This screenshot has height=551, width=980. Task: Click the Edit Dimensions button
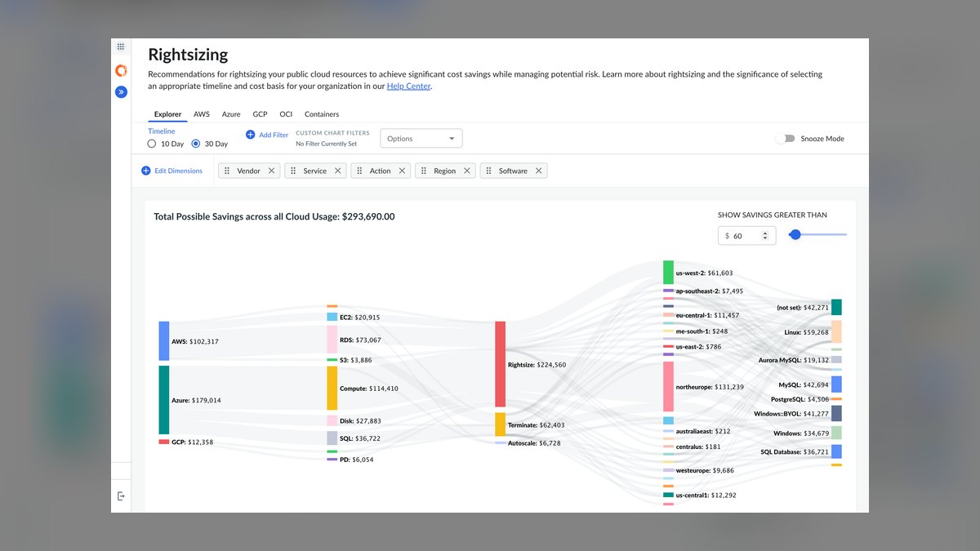click(x=171, y=171)
